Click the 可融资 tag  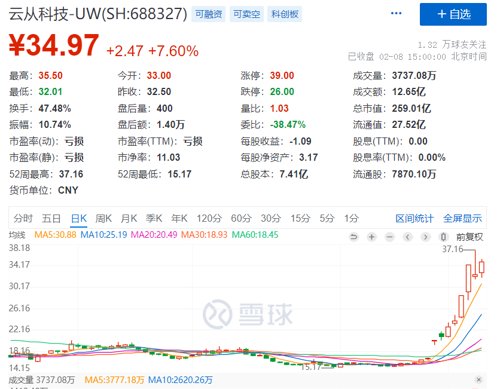209,14
